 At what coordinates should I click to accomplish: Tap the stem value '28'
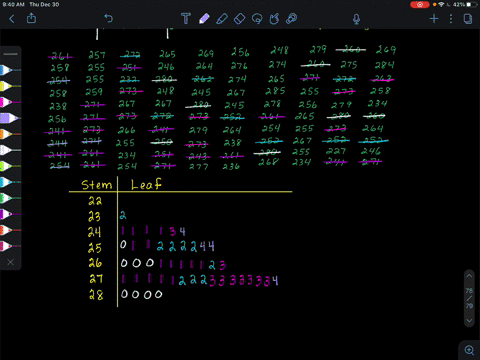tap(96, 295)
